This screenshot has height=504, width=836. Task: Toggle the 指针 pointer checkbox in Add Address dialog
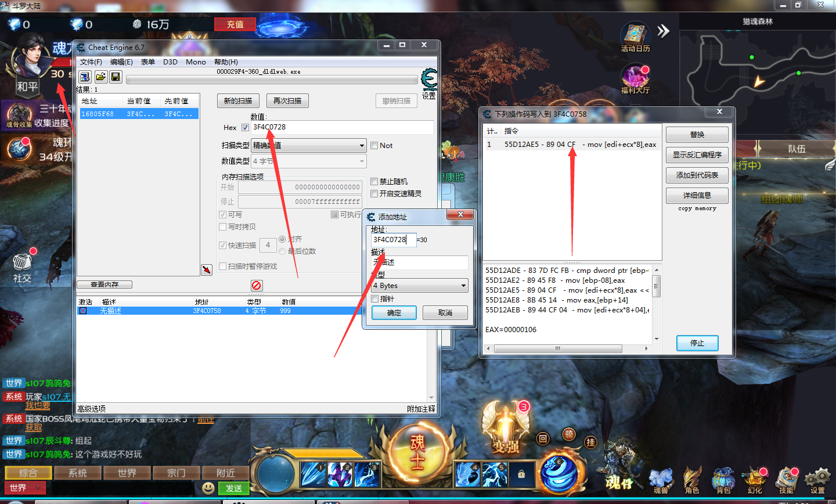pos(375,299)
